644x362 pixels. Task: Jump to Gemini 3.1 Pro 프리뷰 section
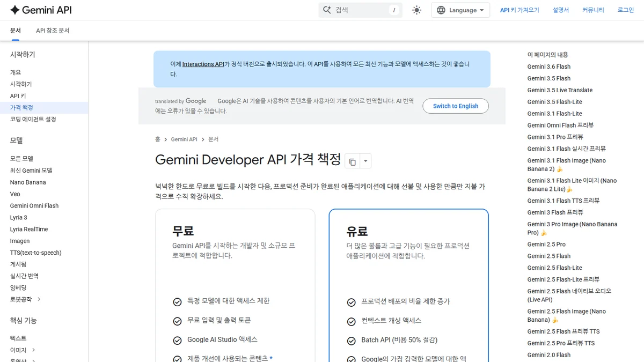[x=555, y=137]
